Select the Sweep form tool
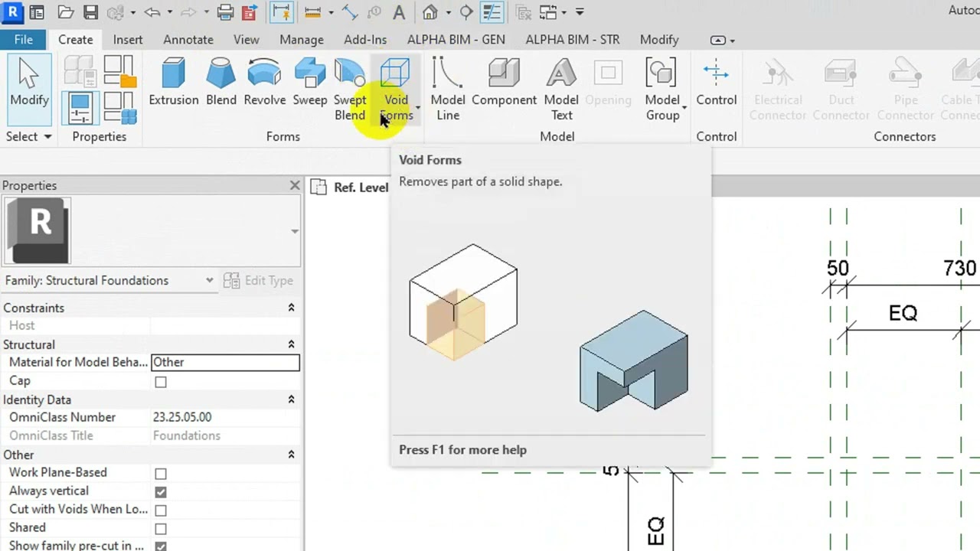The image size is (980, 551). coord(309,83)
